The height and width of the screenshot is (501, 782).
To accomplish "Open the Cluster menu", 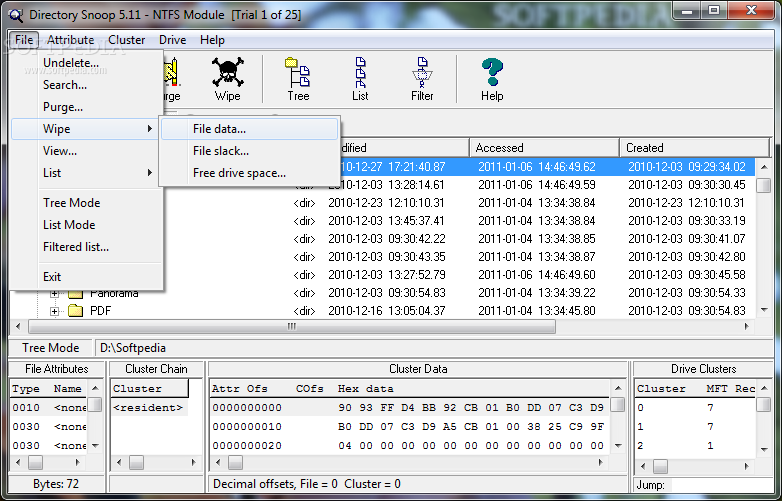I will click(x=126, y=40).
